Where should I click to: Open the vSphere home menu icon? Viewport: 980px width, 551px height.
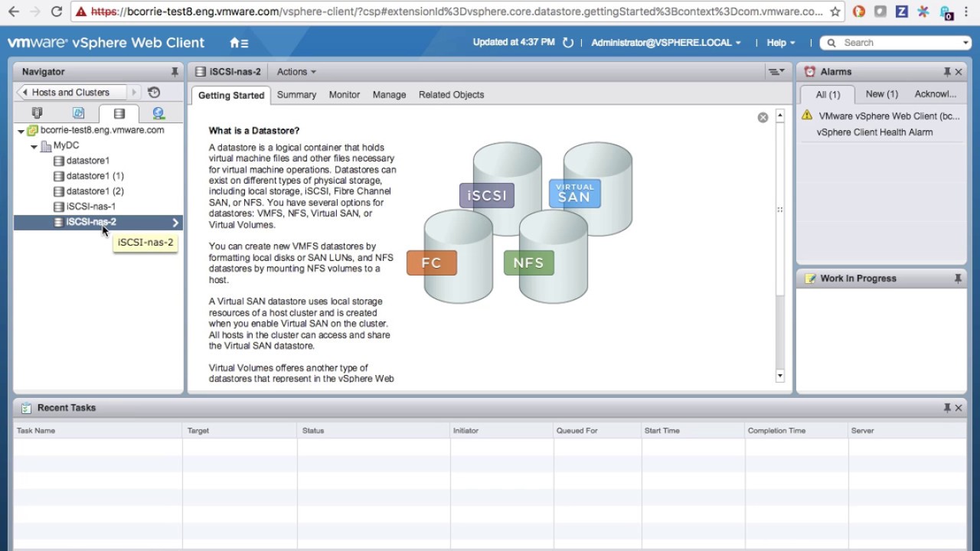pyautogui.click(x=238, y=43)
